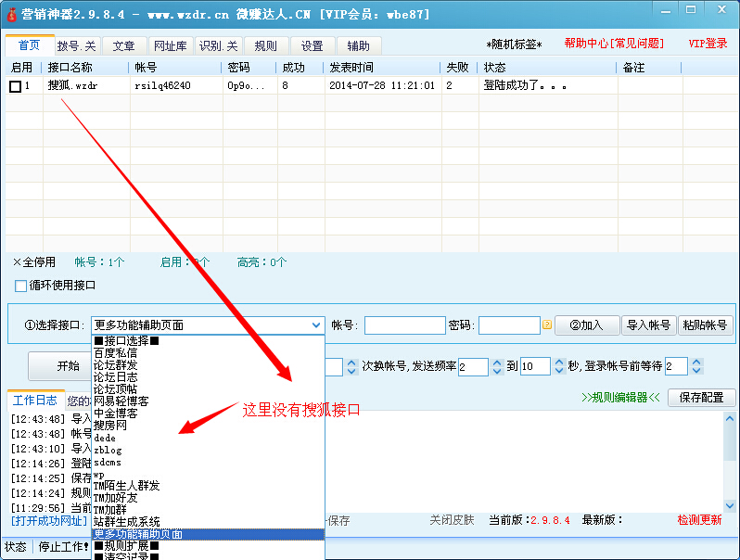Increase send frequency minimum with up arrow
The image size is (740, 560).
coord(497,363)
